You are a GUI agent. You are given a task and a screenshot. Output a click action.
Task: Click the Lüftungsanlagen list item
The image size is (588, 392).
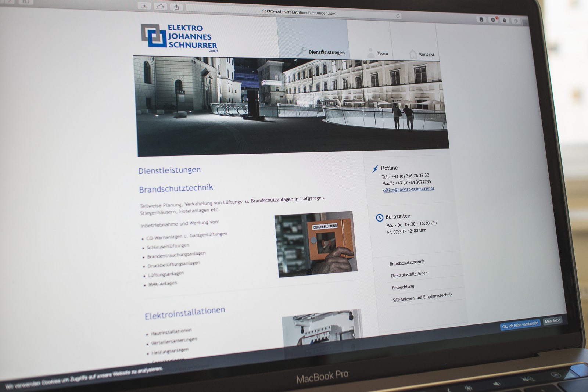pos(166,274)
